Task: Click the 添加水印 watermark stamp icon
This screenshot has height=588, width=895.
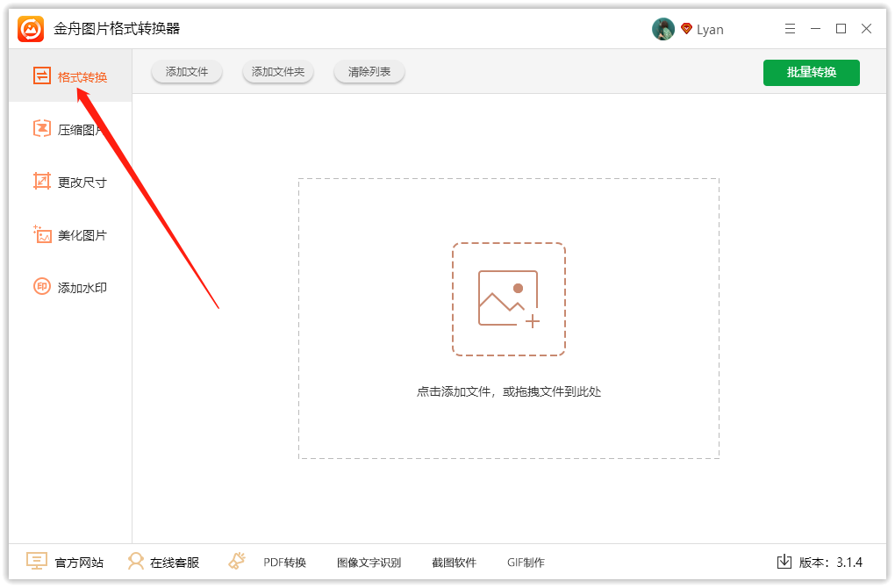Action: 41,287
